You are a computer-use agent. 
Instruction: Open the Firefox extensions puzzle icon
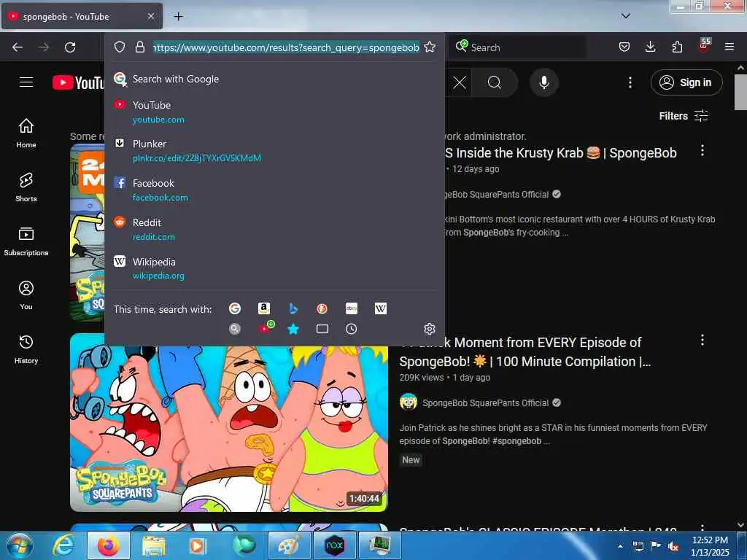click(677, 47)
